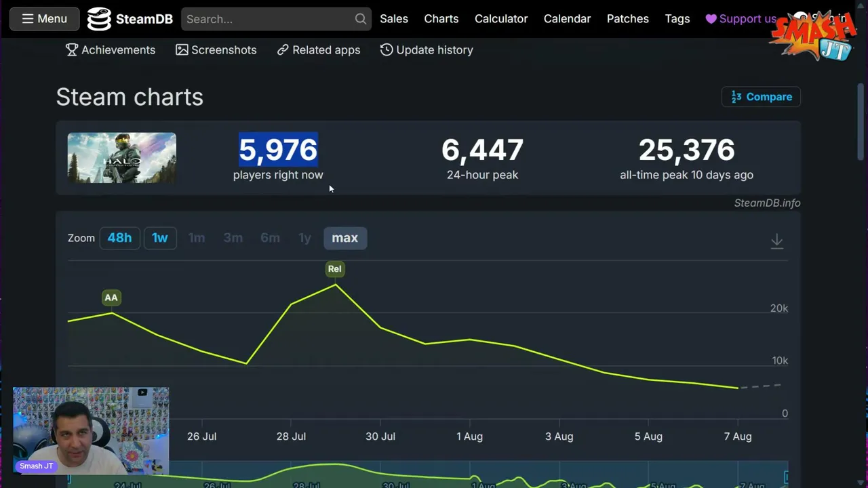Image resolution: width=868 pixels, height=488 pixels.
Task: Click the 6,447 24-hour peak value
Action: coord(482,150)
